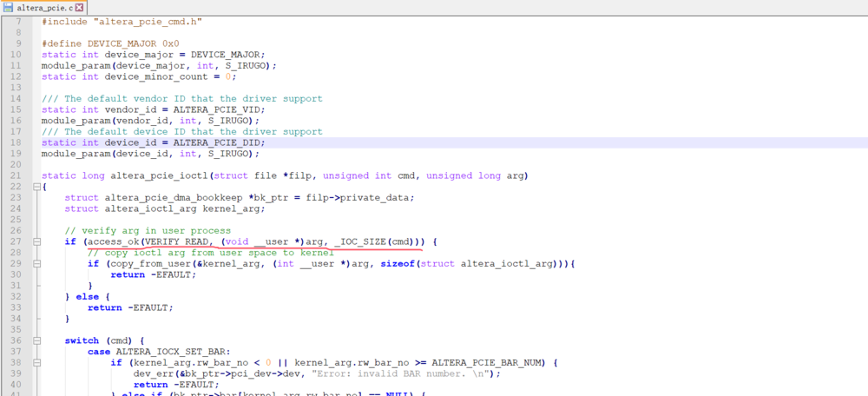Select line 18 via its line number
Viewport: 868px width, 396px height.
click(x=16, y=142)
